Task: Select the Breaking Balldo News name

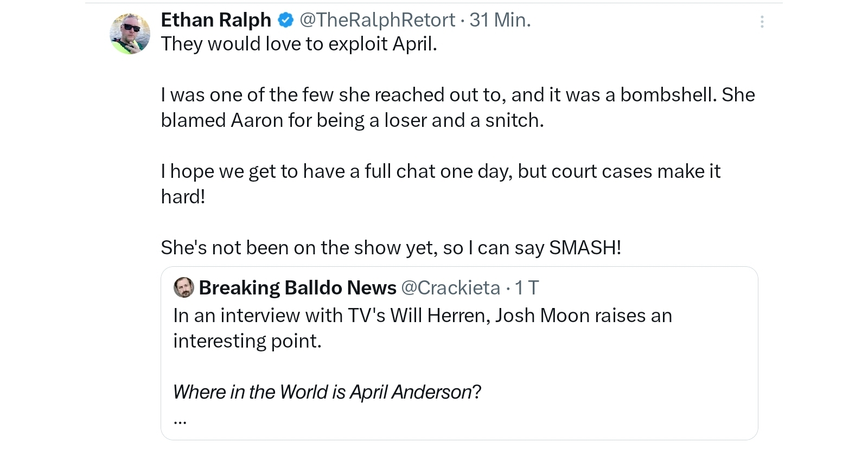Action: [x=297, y=287]
